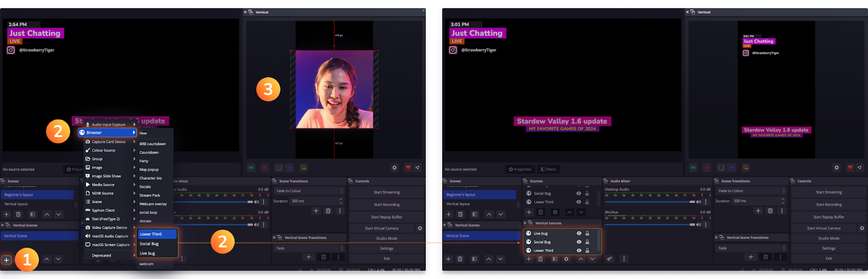Delete scene in Scenes toolbar of right window

pyautogui.click(x=461, y=214)
